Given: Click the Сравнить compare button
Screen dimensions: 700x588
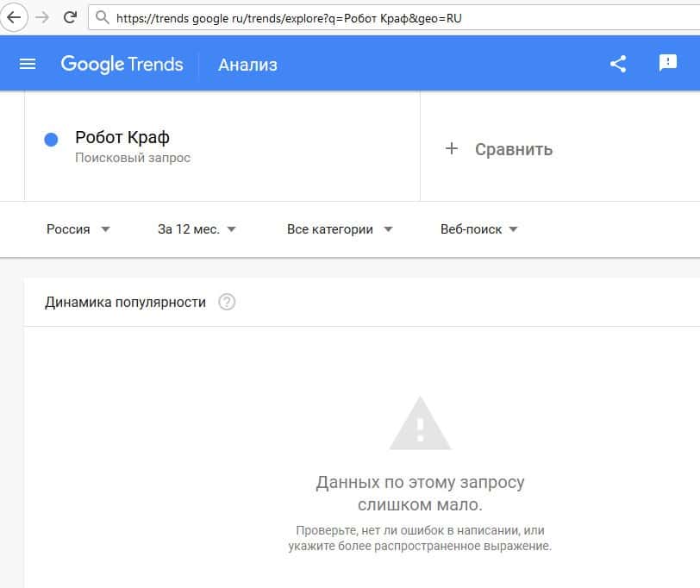Looking at the screenshot, I should [513, 149].
